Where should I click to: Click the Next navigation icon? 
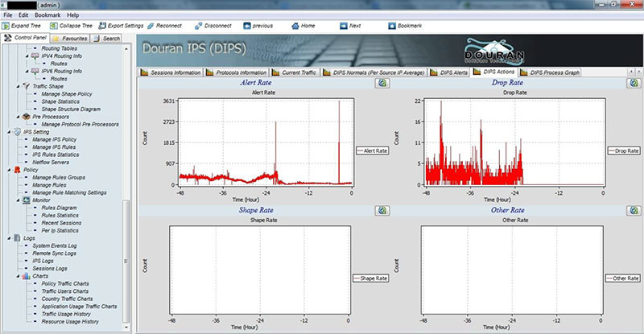coord(344,26)
